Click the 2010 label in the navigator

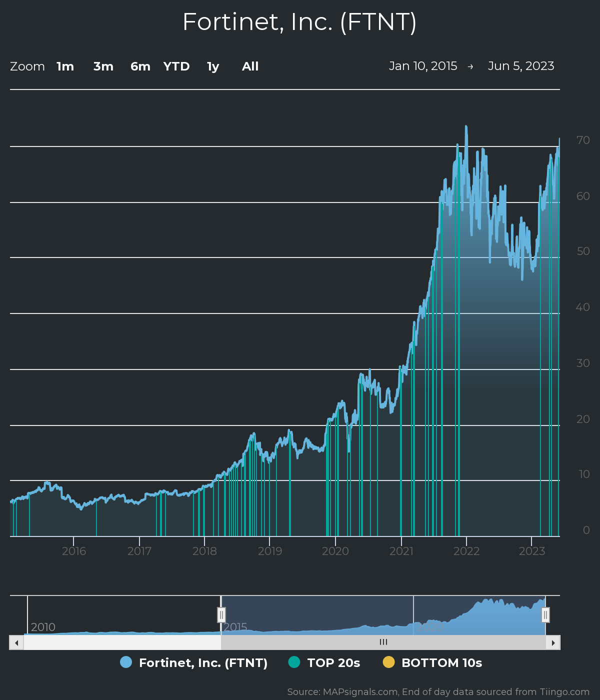click(43, 627)
